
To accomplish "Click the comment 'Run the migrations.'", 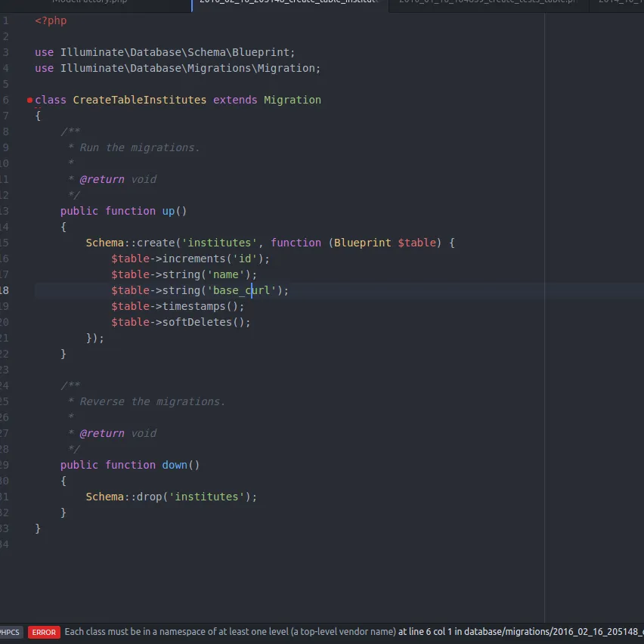I will (x=140, y=147).
